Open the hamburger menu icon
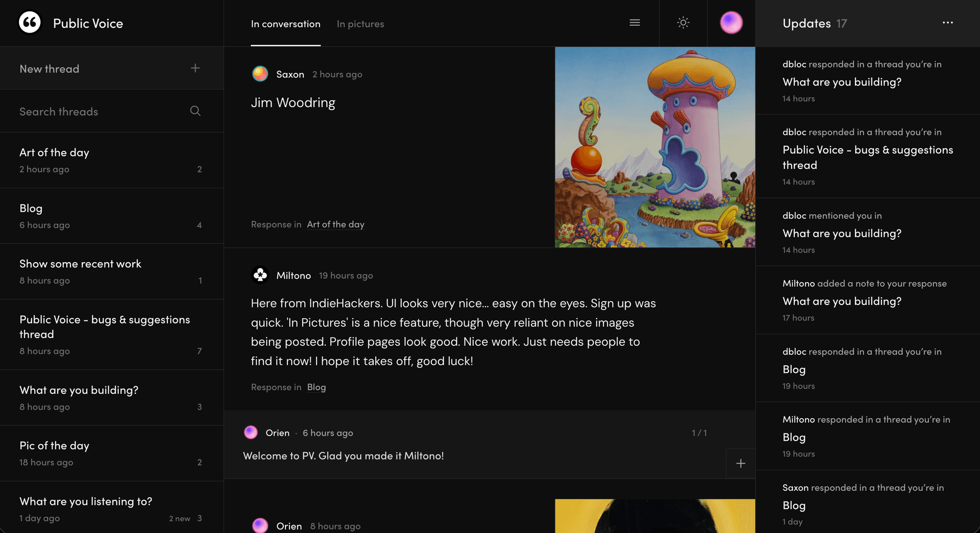The image size is (980, 533). 634,22
